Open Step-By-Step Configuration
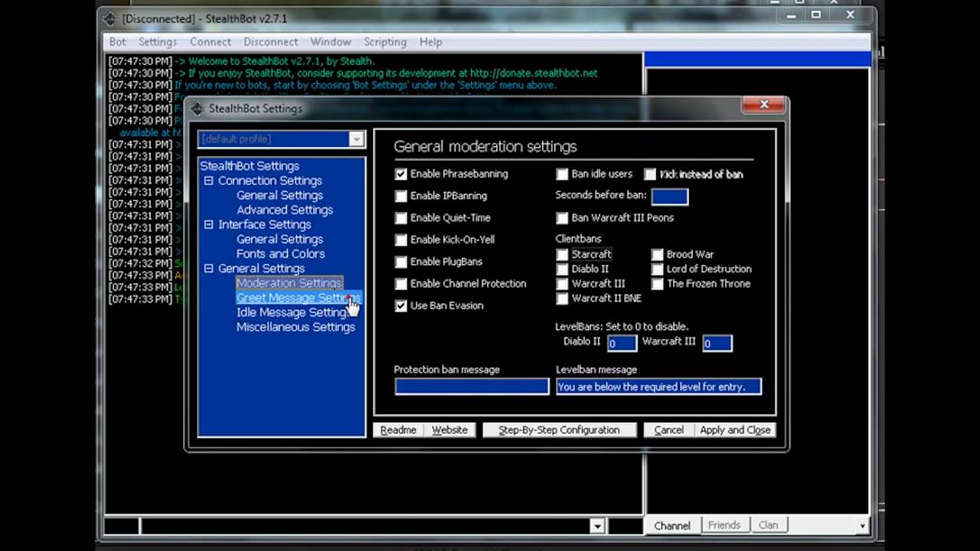Viewport: 980px width, 551px height. click(x=559, y=430)
